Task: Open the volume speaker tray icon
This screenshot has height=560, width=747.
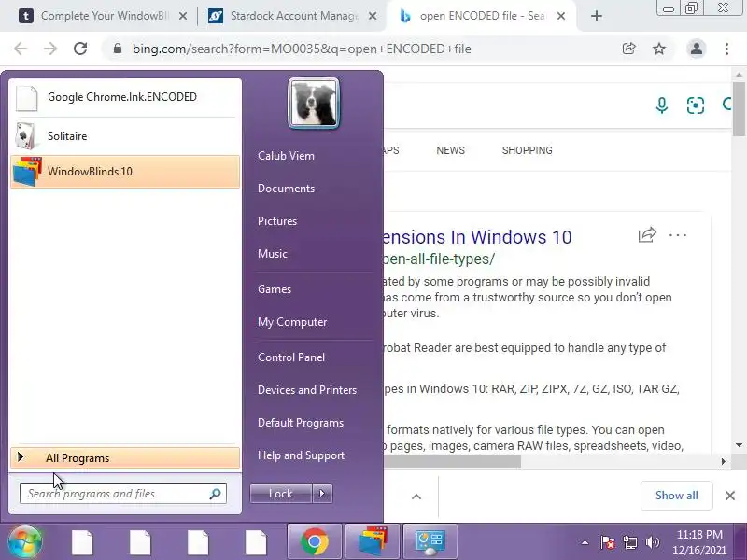Action: [652, 542]
